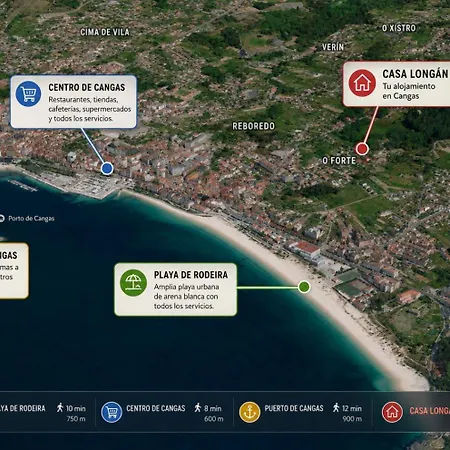Click the O XISTRO place label
Viewport: 450px width, 450px height.
399,28
